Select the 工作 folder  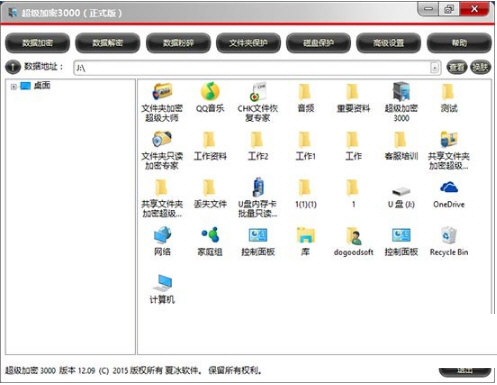point(353,146)
